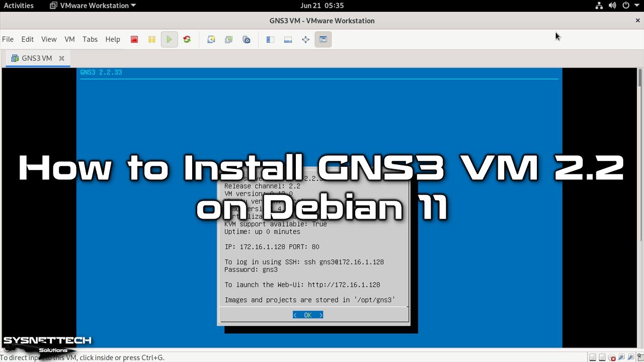644x362 pixels.
Task: Click the OK button in GNS3 dialog
Action: [308, 315]
